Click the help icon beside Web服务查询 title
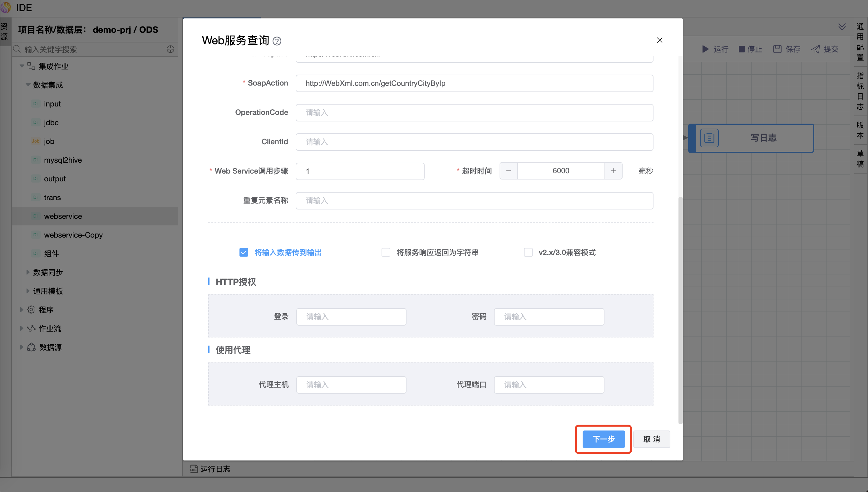 pyautogui.click(x=277, y=41)
